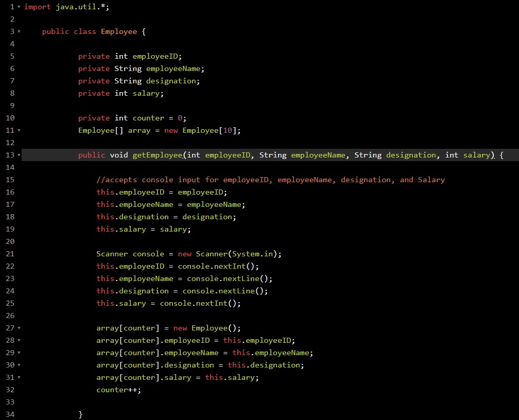Click 'array[counter].designation' on line 30
519x420 pixels.
point(155,365)
